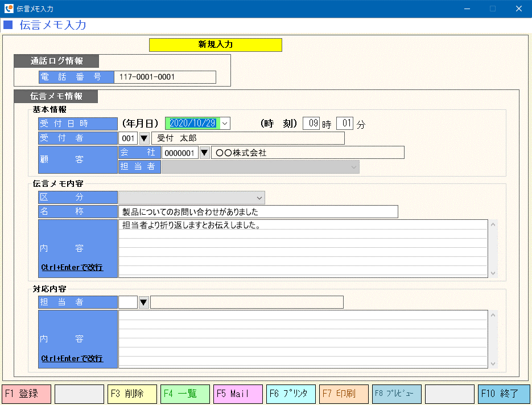Click the 伝言メモ 内容 text area
The height and width of the screenshot is (405, 532).
pyautogui.click(x=303, y=249)
